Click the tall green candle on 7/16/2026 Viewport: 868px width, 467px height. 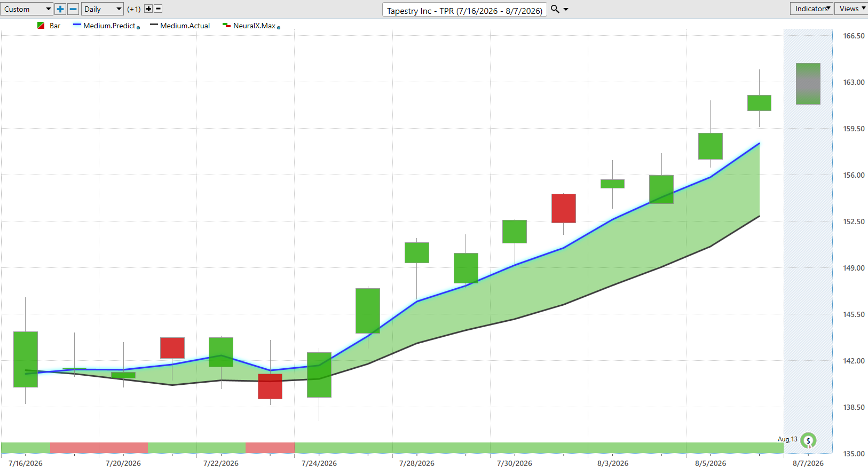click(26, 359)
